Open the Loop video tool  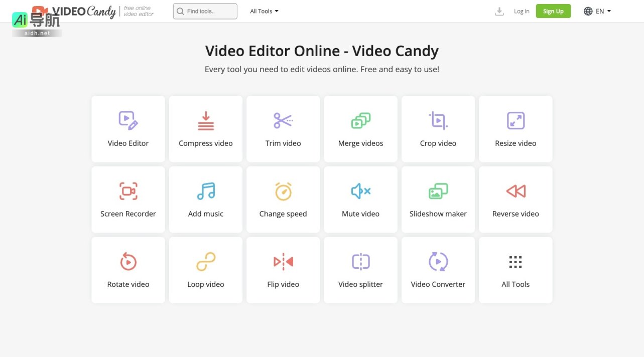(205, 270)
